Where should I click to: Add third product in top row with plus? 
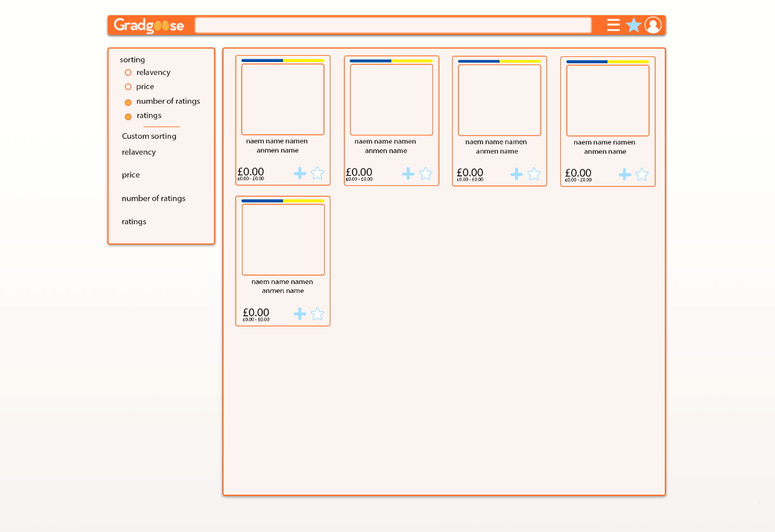[x=517, y=174]
